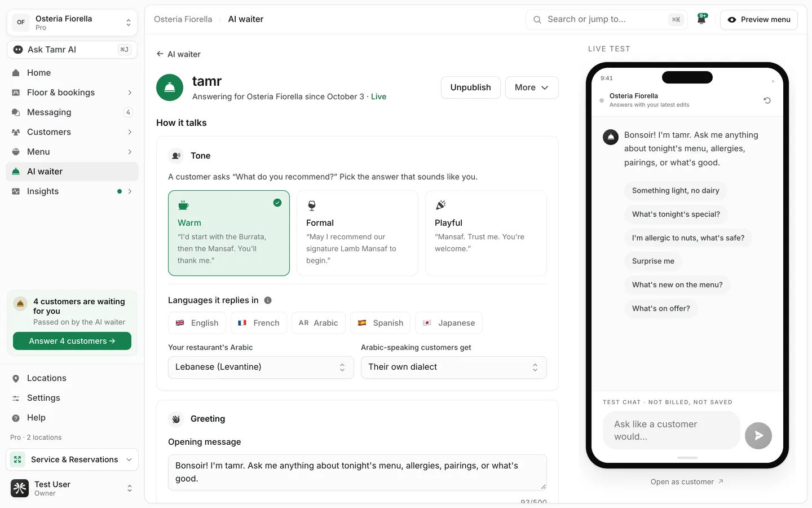812x508 pixels.
Task: Click the Opening message text area
Action: (x=358, y=472)
